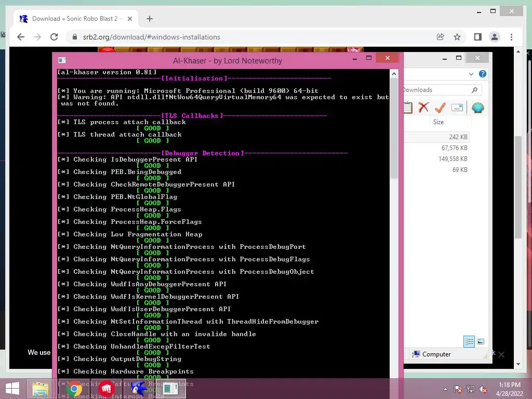This screenshot has height=399, width=532.
Task: Select the Download Sonic Robo Blast 2 tab
Action: click(x=76, y=19)
